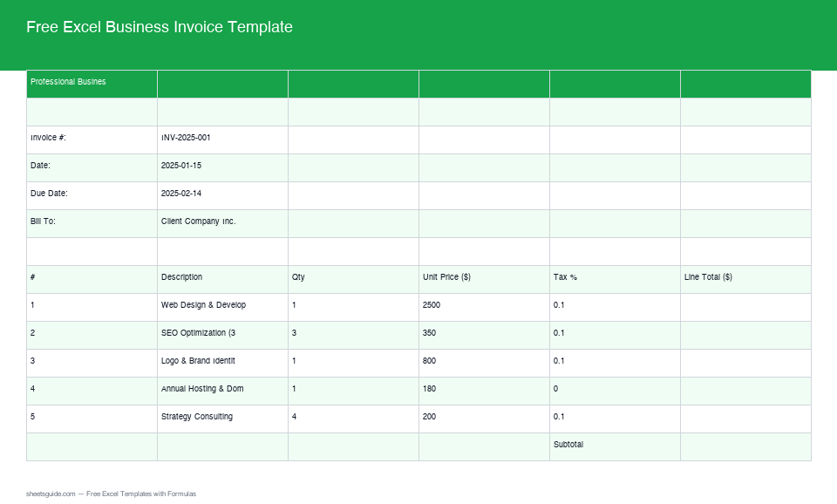Click the 'Qty' column header
This screenshot has width=837, height=504.
(x=353, y=278)
